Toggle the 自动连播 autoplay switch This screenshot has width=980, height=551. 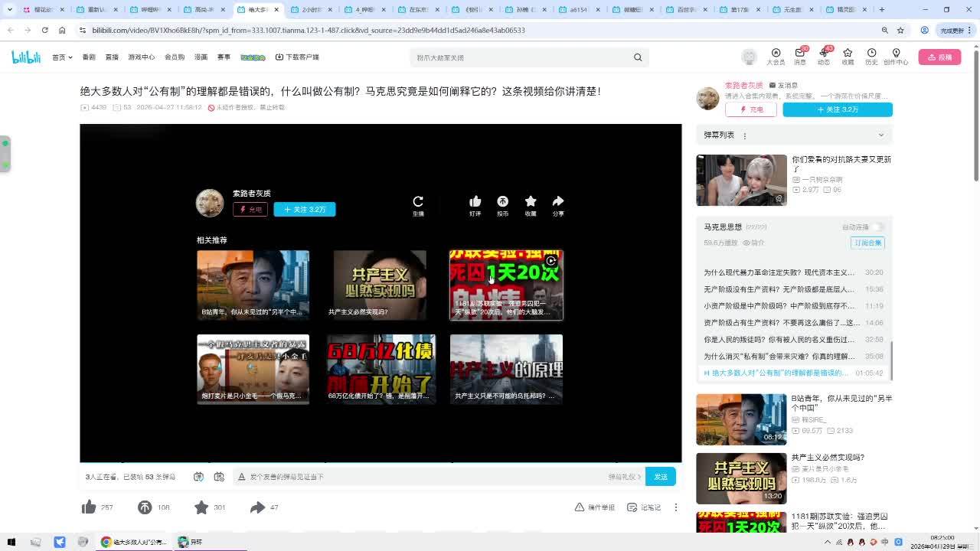(877, 227)
